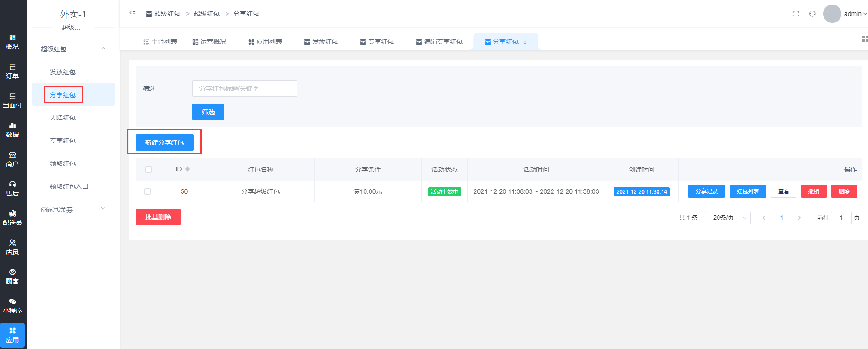Open 应用 apps section in sidebar
Viewport: 868px width, 349px height.
point(12,335)
